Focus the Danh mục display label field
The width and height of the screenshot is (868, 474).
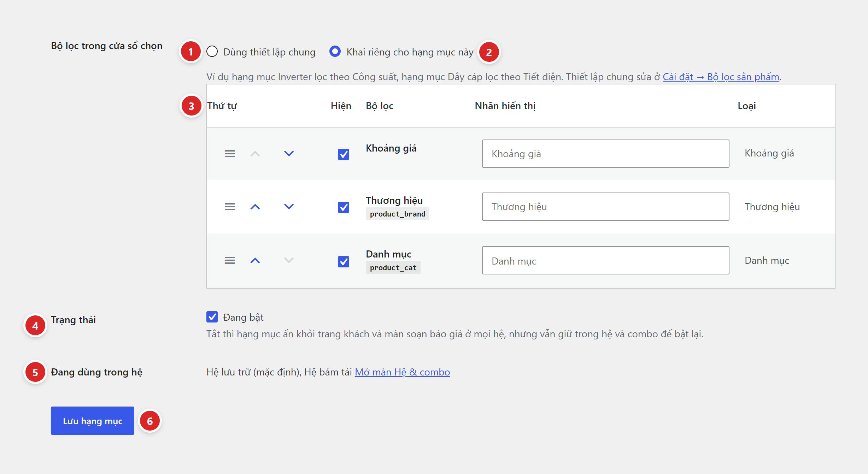(605, 260)
